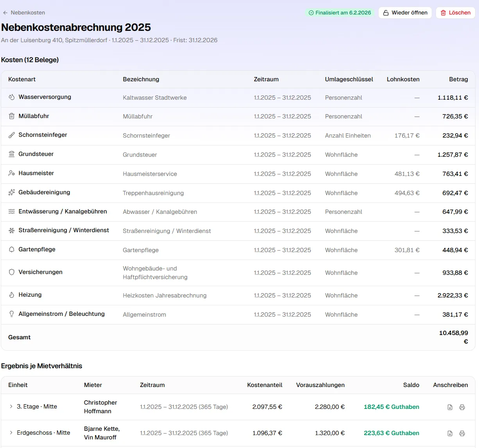Click the Finalisiert am 6.2.2026 badge
Screen dimensions: 479x448
[340, 13]
